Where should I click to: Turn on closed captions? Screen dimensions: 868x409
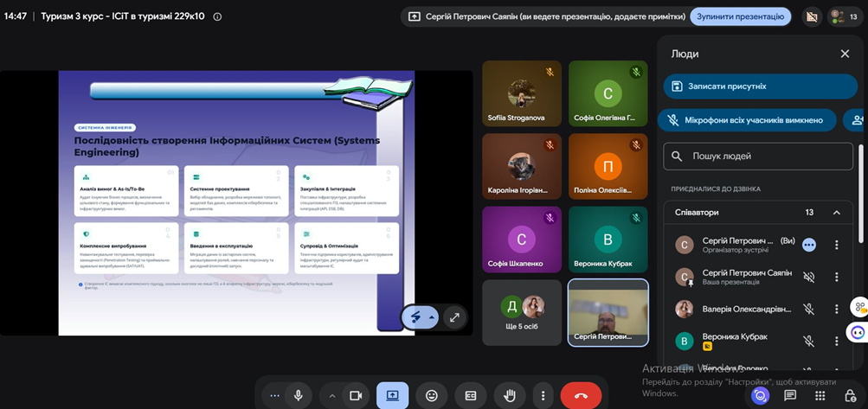pos(471,395)
